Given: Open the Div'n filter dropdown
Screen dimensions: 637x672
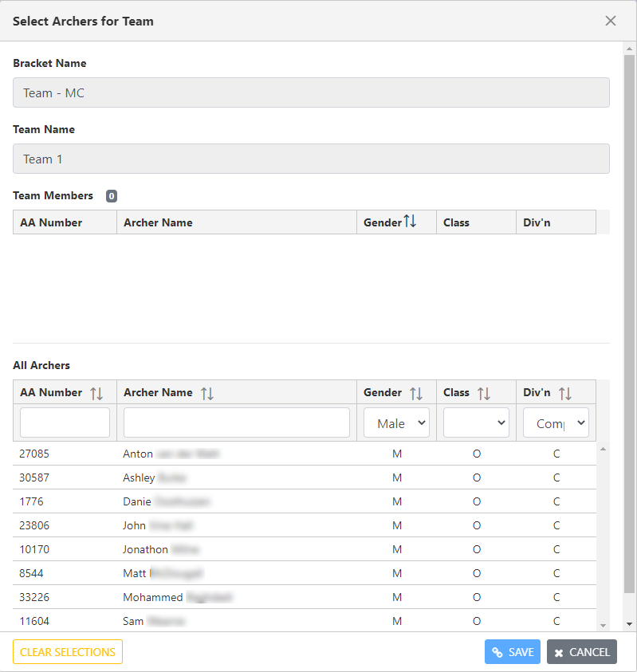Looking at the screenshot, I should (556, 422).
